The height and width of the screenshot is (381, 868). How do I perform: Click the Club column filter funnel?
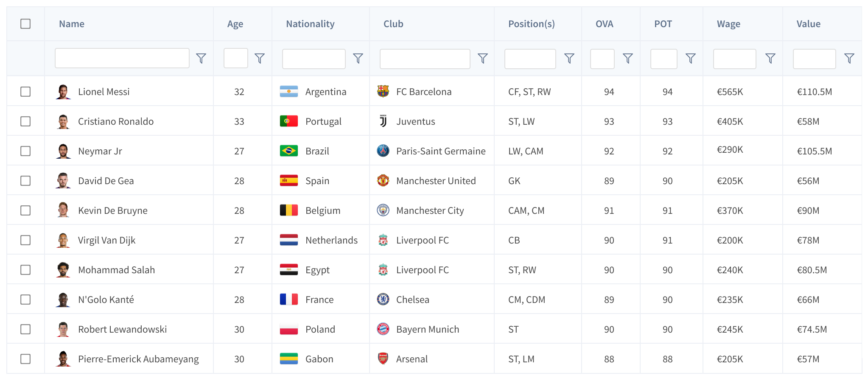pos(483,59)
